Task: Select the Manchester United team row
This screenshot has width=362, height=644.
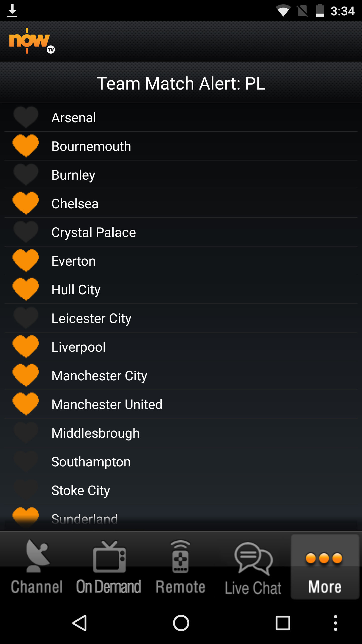Action: (181, 404)
